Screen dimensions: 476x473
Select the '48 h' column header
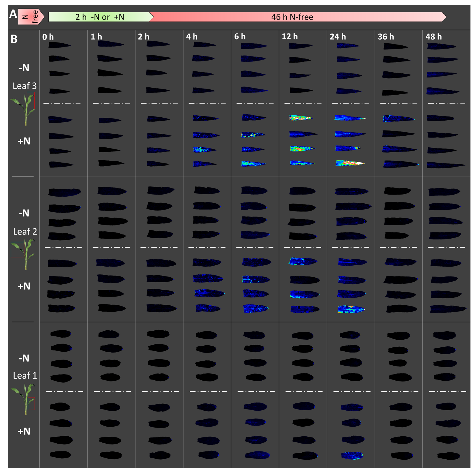(x=434, y=37)
